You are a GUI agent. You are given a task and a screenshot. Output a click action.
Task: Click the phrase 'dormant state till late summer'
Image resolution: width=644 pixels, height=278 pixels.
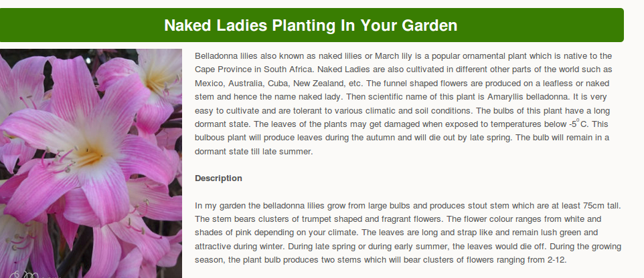[254, 151]
